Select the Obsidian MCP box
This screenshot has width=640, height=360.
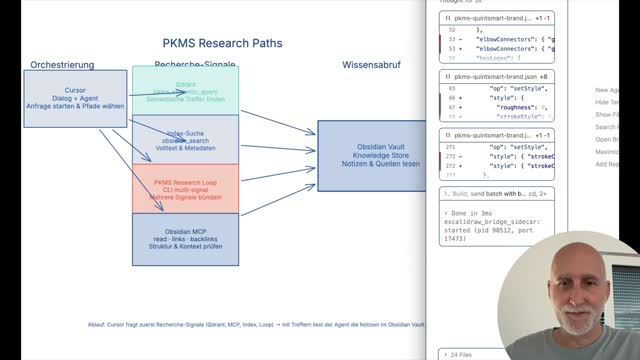[x=185, y=239]
